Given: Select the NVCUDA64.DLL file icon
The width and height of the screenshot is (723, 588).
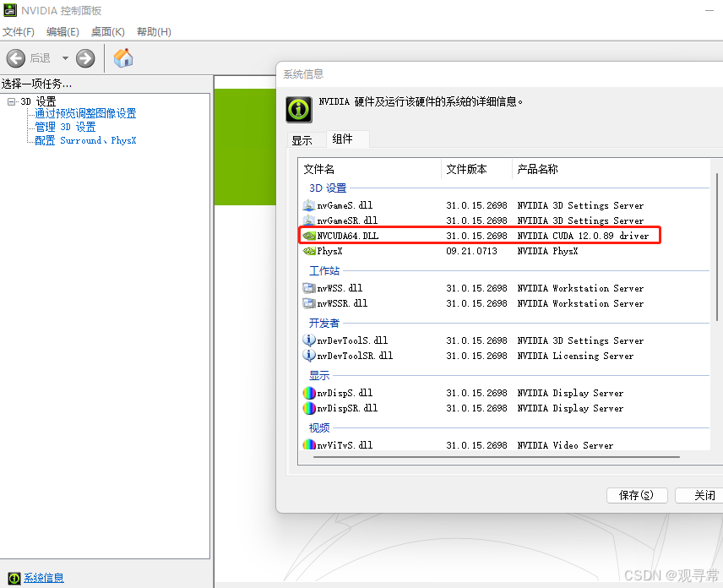Looking at the screenshot, I should 309,236.
